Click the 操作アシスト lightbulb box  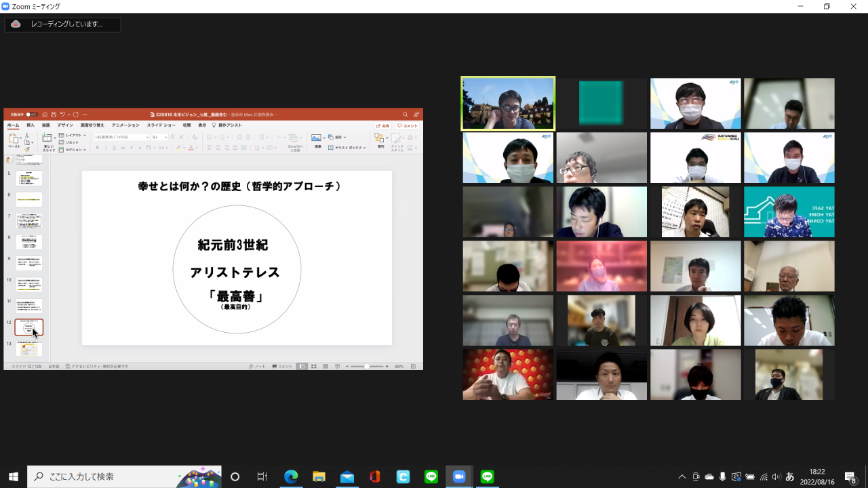227,125
